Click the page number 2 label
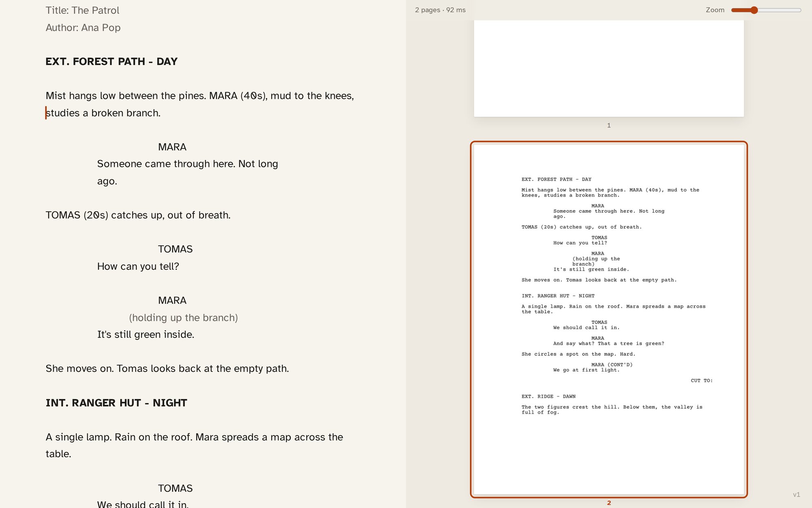Image resolution: width=812 pixels, height=508 pixels. pos(609,503)
